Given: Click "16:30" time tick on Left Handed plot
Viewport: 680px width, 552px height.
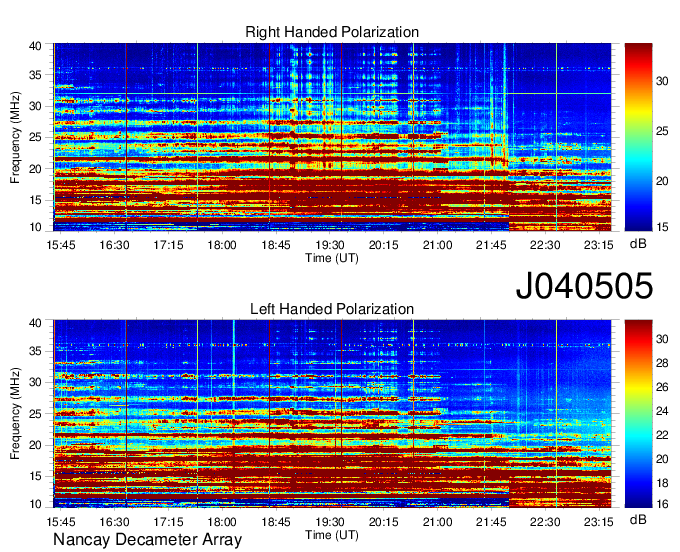Looking at the screenshot, I should tap(114, 522).
